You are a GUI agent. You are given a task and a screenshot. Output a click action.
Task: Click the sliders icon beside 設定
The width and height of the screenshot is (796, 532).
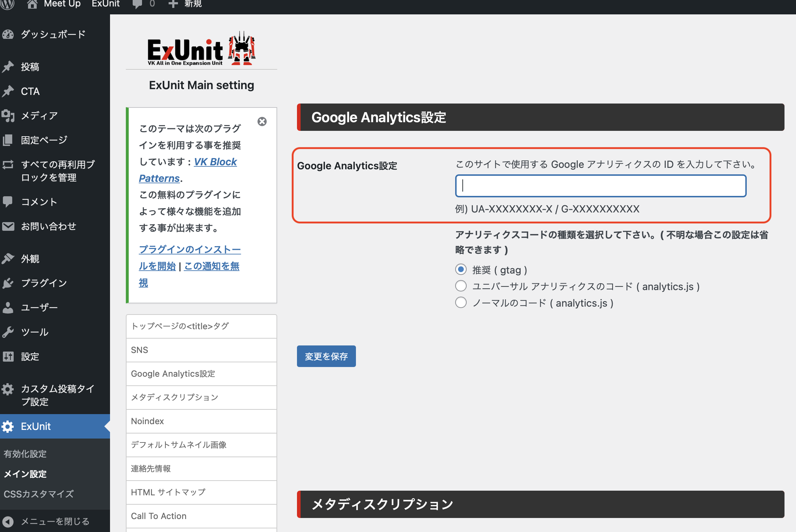8,357
